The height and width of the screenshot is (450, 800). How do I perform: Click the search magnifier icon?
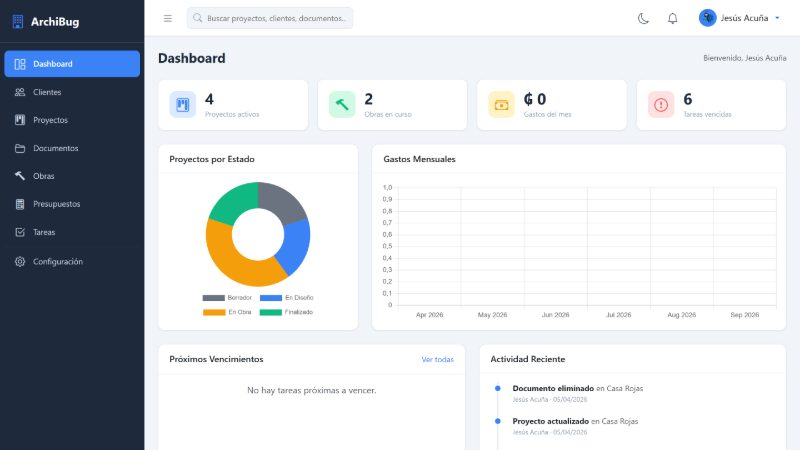[x=197, y=18]
